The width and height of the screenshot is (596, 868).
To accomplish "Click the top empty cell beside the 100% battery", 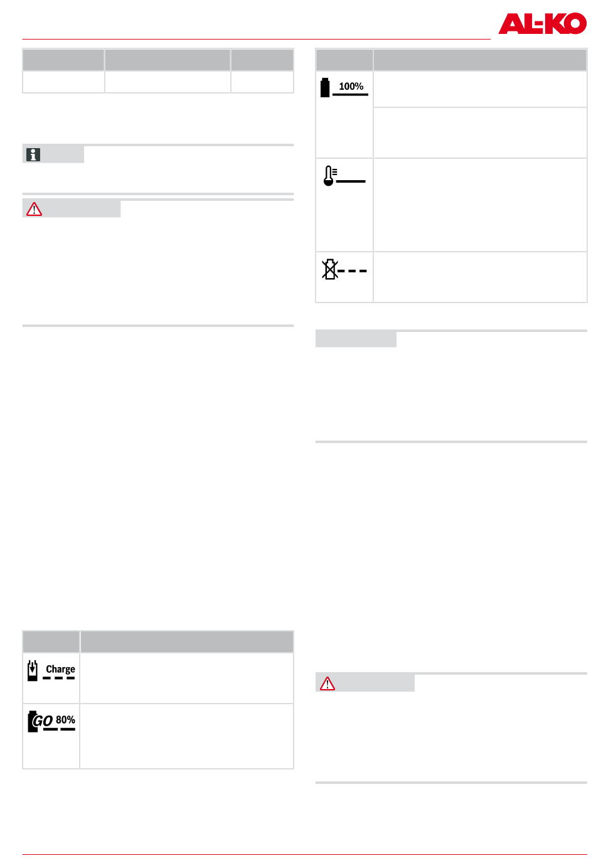I will 480,89.
